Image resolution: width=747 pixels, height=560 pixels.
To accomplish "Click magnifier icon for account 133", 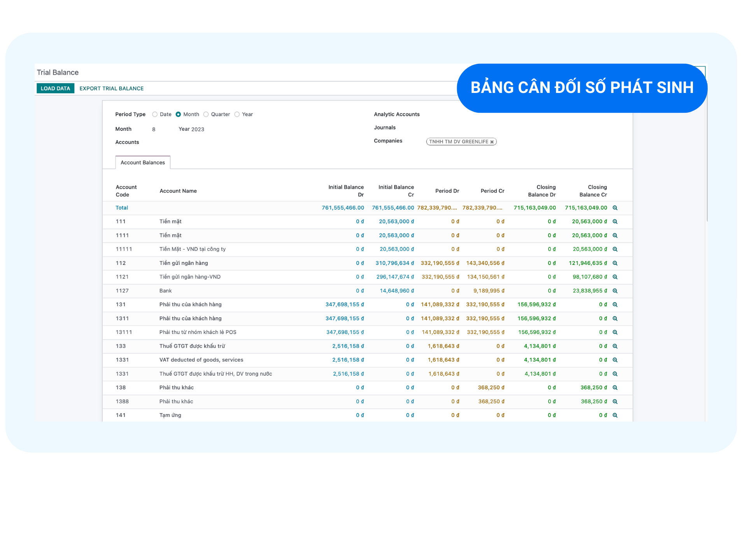I will point(615,346).
